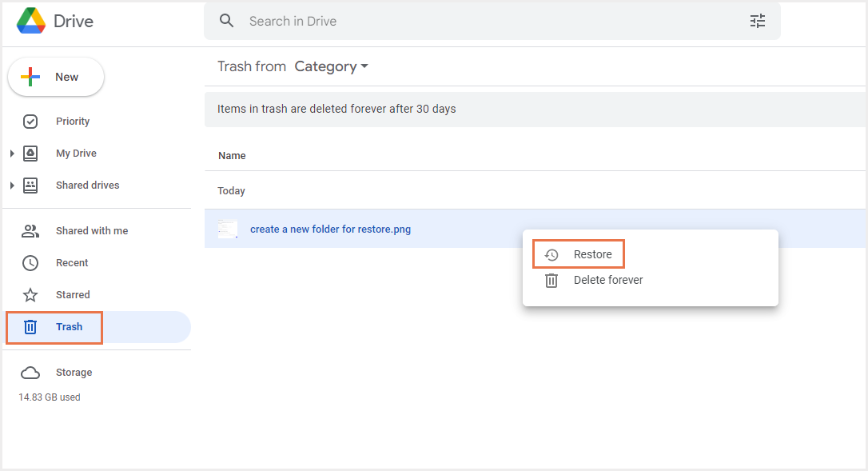Click the Priority checkmark icon

(30, 122)
